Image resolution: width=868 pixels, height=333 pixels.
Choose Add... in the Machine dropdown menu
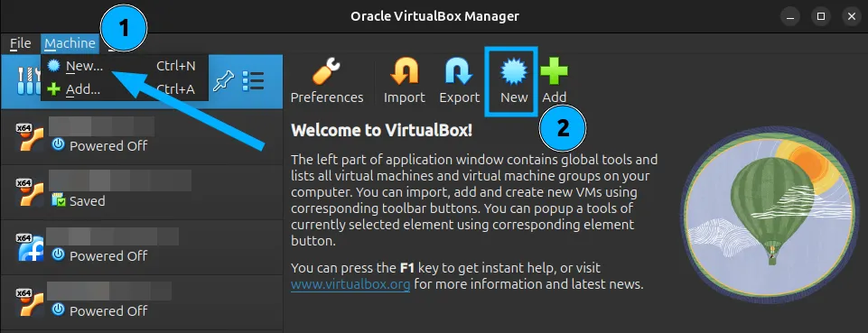click(x=125, y=89)
